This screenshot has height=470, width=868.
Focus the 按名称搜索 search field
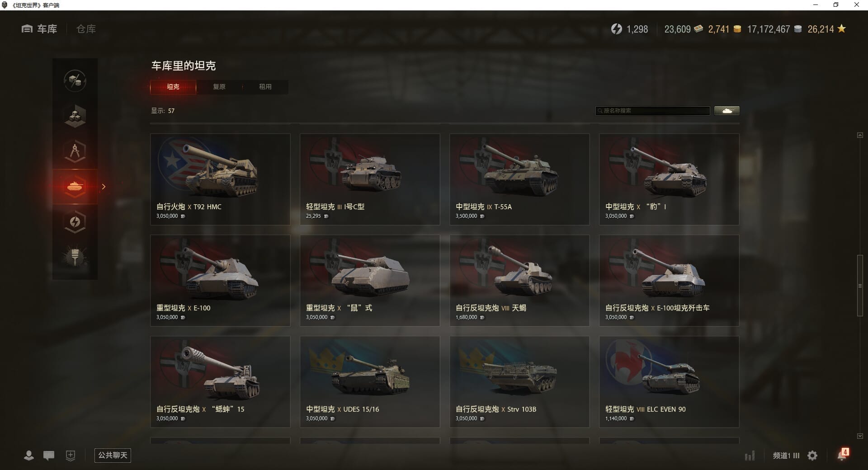(x=653, y=111)
